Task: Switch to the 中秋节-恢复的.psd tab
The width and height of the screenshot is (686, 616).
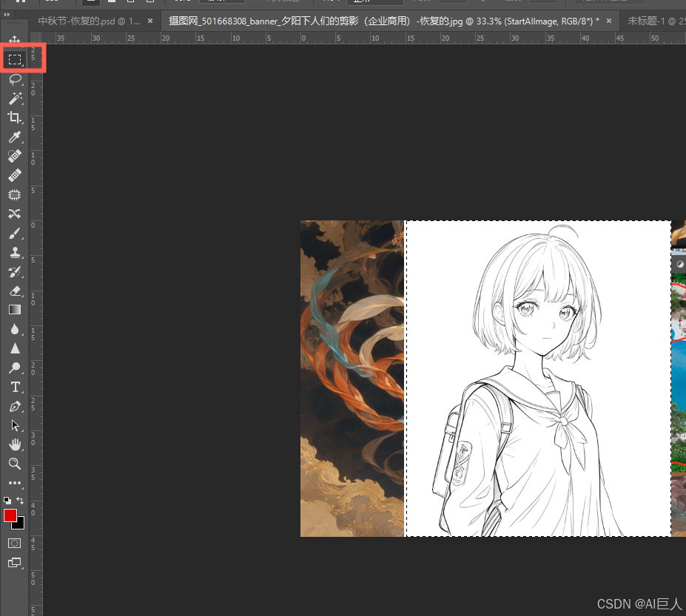Action: coord(89,21)
